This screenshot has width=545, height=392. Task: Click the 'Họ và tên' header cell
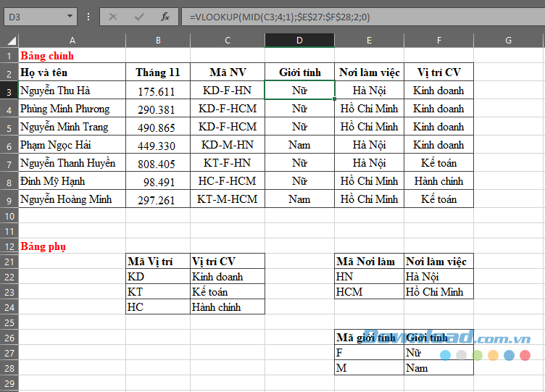pos(72,72)
